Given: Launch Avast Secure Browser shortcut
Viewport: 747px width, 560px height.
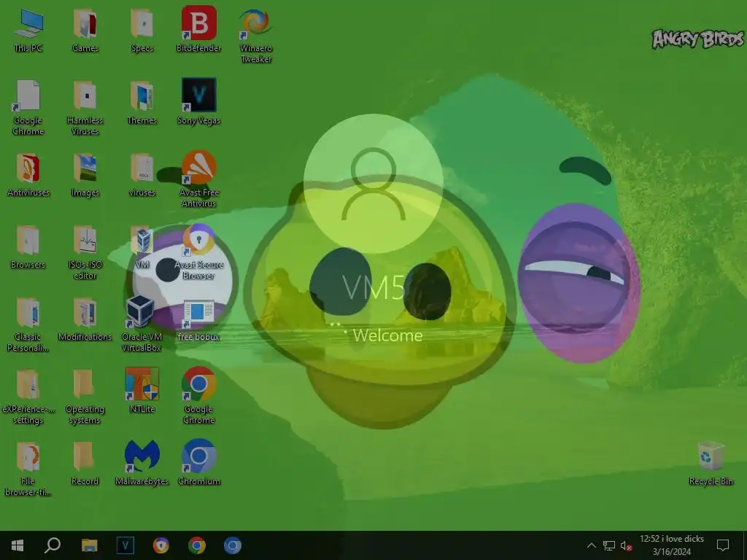Looking at the screenshot, I should 198,252.
